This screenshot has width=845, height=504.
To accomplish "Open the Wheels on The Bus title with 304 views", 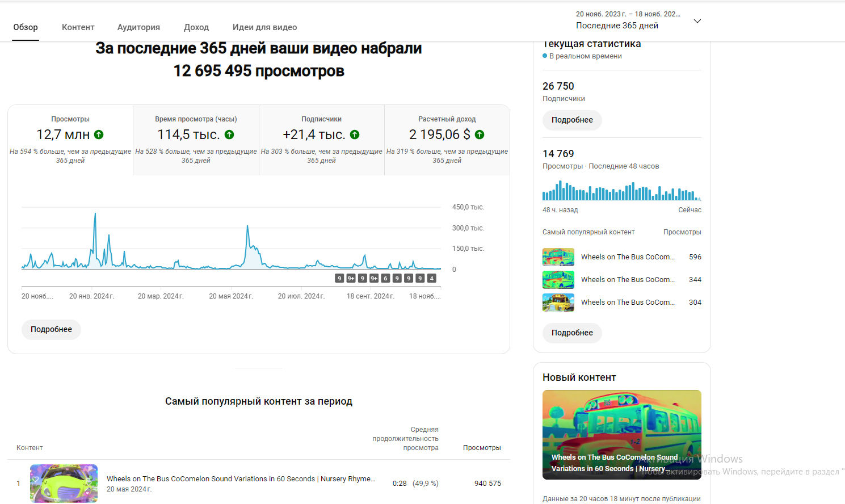I will 628,303.
